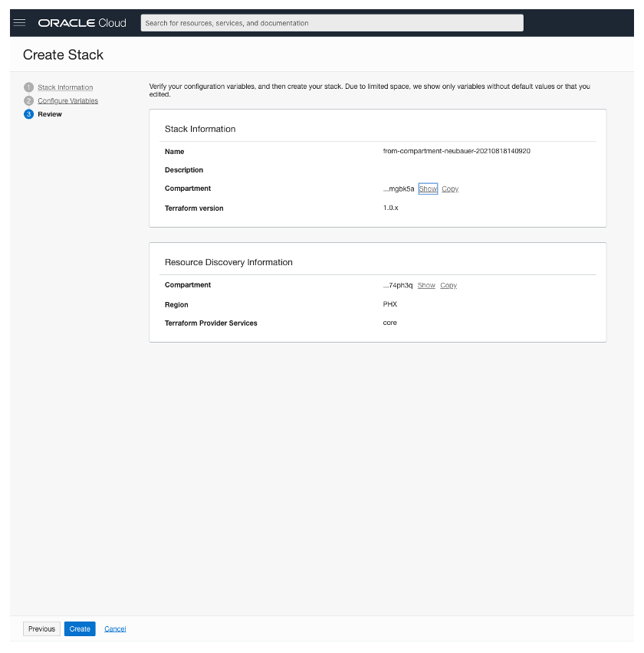This screenshot has height=653, width=644.
Task: Click the PHX region value
Action: (390, 304)
